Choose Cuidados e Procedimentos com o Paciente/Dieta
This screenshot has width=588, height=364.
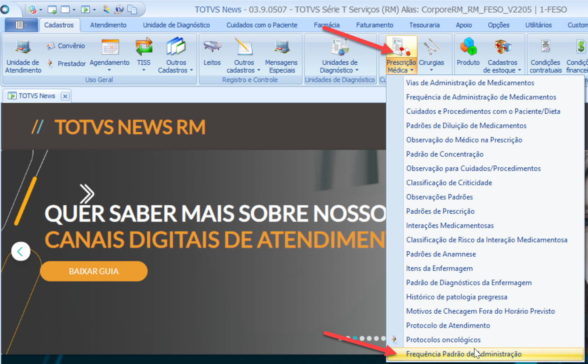point(485,111)
